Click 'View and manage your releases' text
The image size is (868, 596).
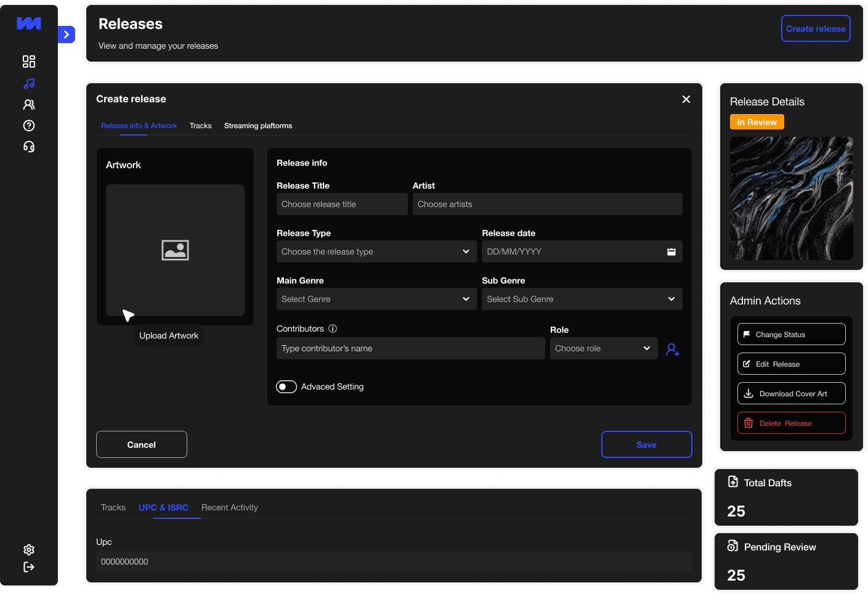pos(158,46)
